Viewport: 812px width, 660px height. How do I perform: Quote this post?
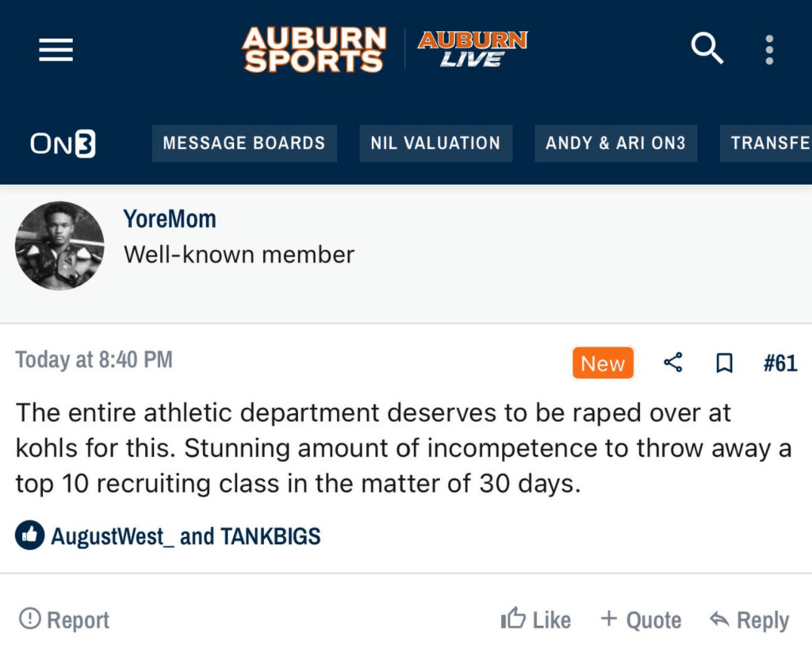click(641, 620)
